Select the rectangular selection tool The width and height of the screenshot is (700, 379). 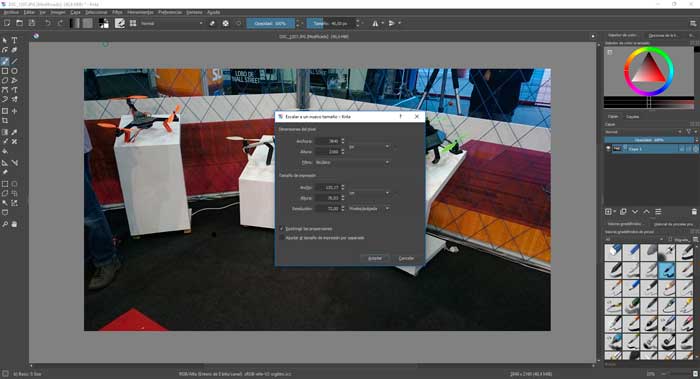click(5, 184)
